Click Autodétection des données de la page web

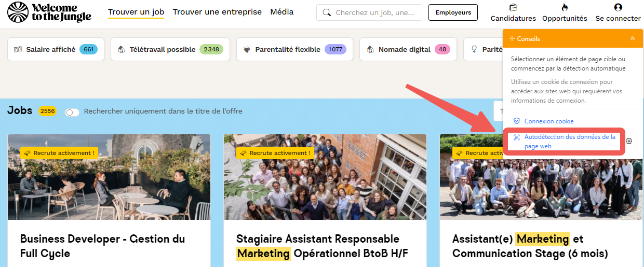coord(570,142)
